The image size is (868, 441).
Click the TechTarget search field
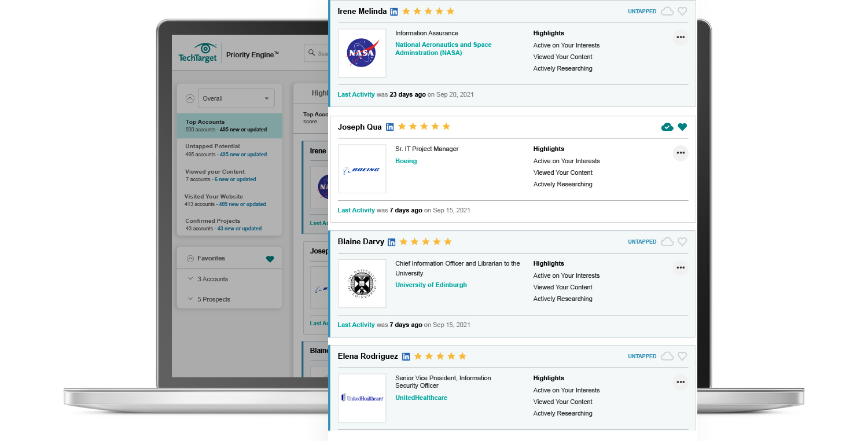tap(317, 53)
